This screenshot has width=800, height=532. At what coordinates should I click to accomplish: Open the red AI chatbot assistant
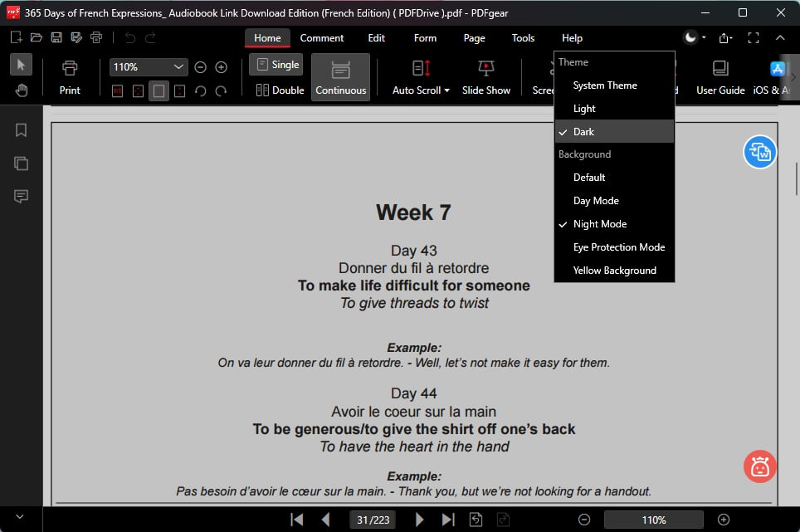(x=759, y=467)
